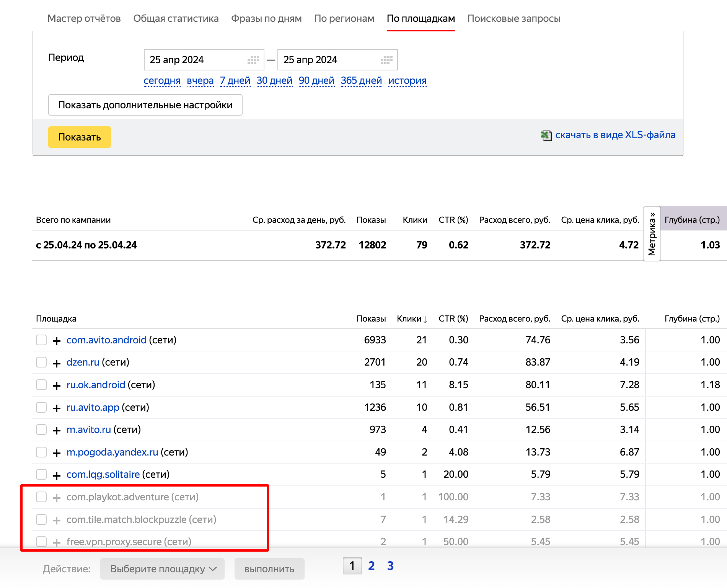Download report via скачать в виде XLS-файла
This screenshot has height=588, width=727.
(x=615, y=135)
